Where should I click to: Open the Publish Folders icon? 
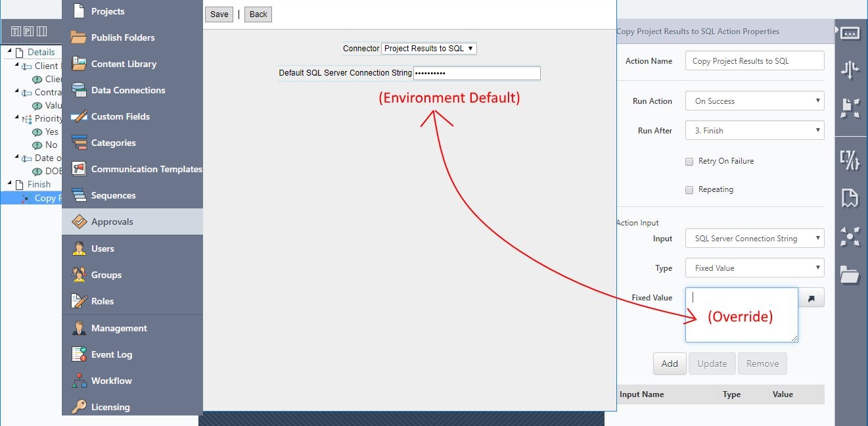click(79, 37)
